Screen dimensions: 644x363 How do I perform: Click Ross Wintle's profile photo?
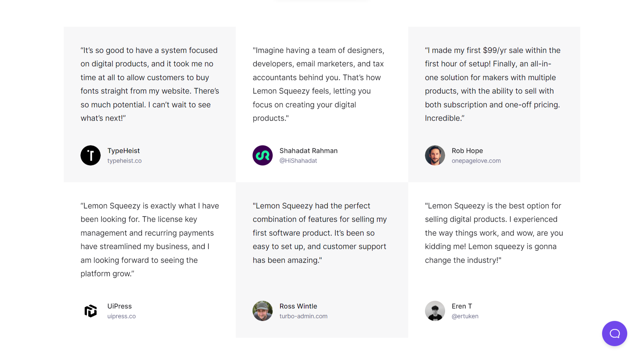pos(263,311)
